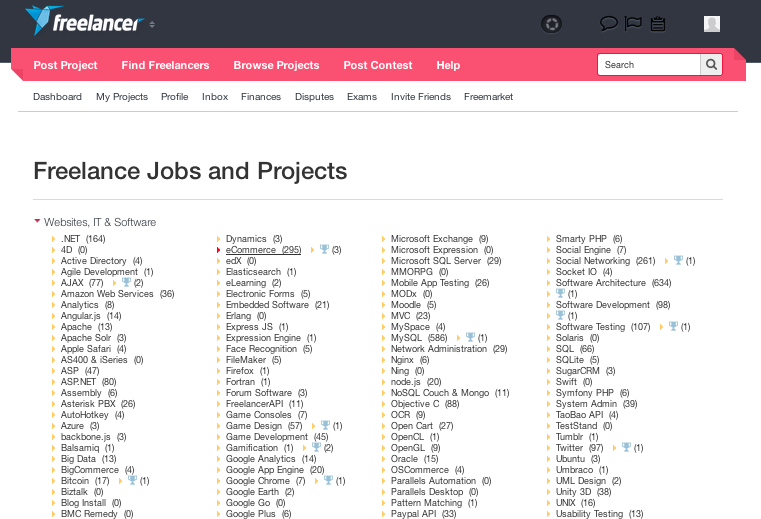This screenshot has height=519, width=761.
Task: Click into the Search text field
Action: 648,65
